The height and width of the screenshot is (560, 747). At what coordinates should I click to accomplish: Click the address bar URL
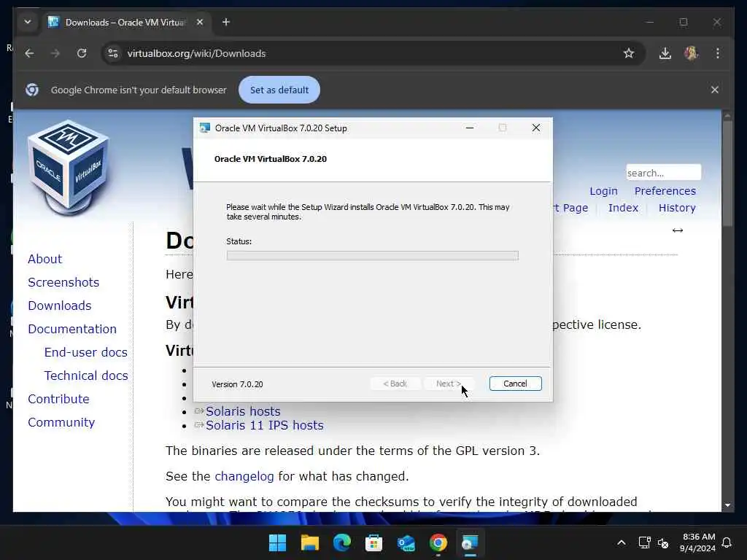click(196, 53)
